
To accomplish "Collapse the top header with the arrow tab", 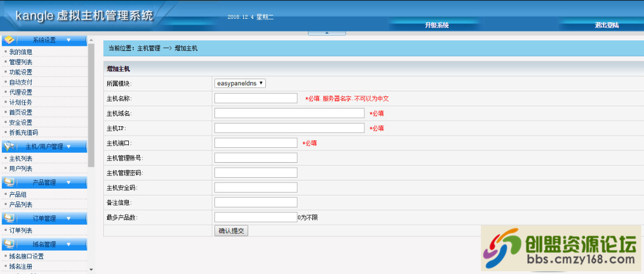I will coord(327,33).
